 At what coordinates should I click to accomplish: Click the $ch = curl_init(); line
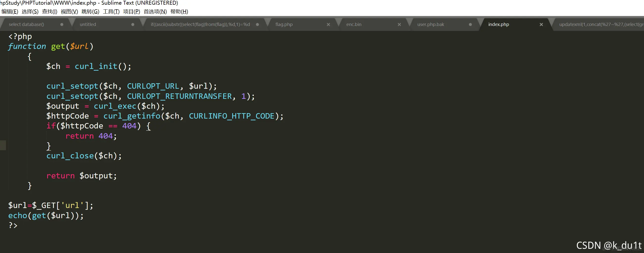coord(89,66)
